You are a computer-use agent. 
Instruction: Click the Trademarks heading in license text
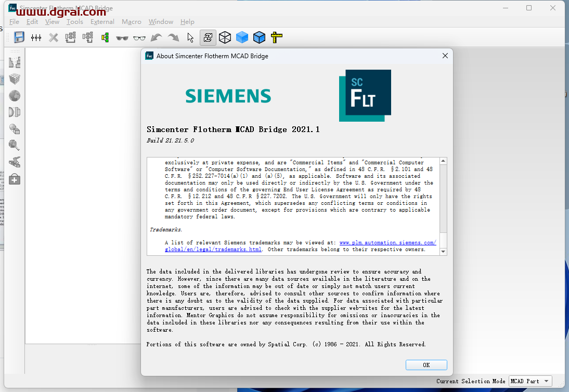(165, 230)
